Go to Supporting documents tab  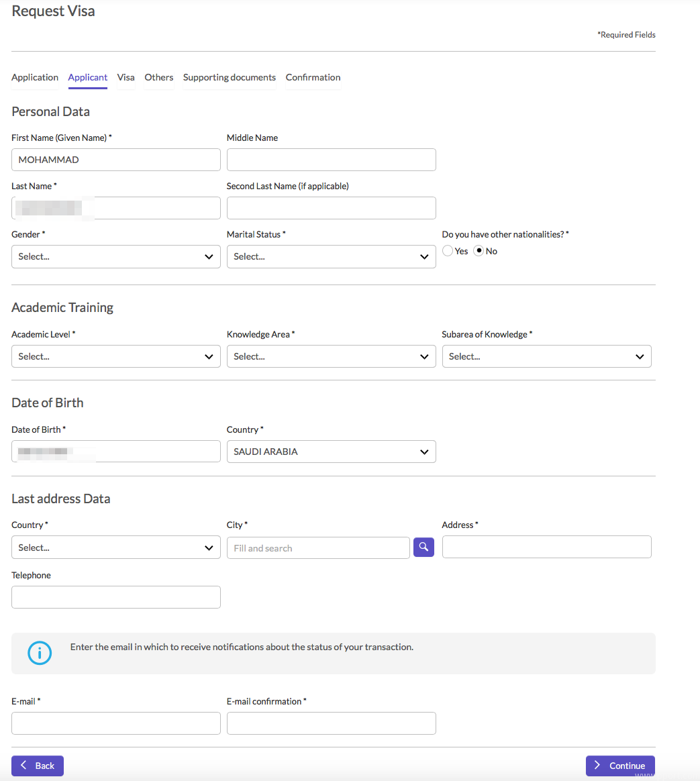point(230,77)
